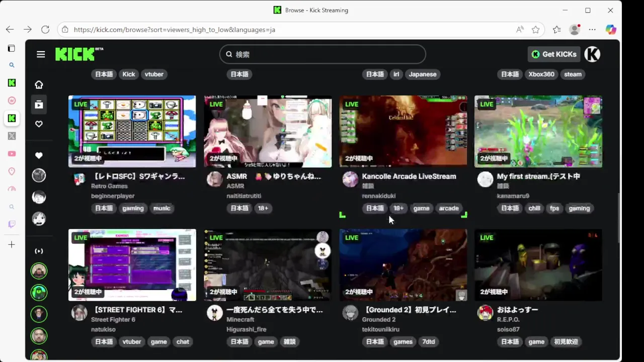The image size is (644, 362).
Task: Click the address bar URL
Action: pos(174,30)
